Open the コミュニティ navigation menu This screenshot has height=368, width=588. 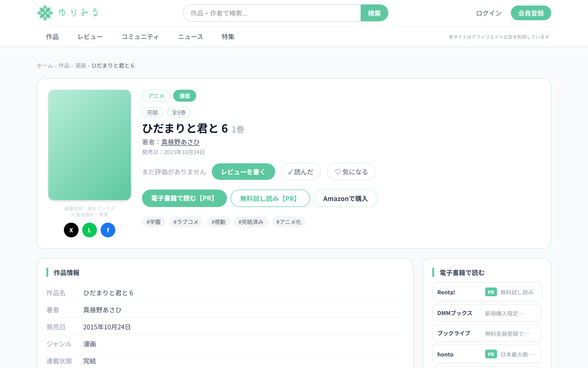(140, 37)
